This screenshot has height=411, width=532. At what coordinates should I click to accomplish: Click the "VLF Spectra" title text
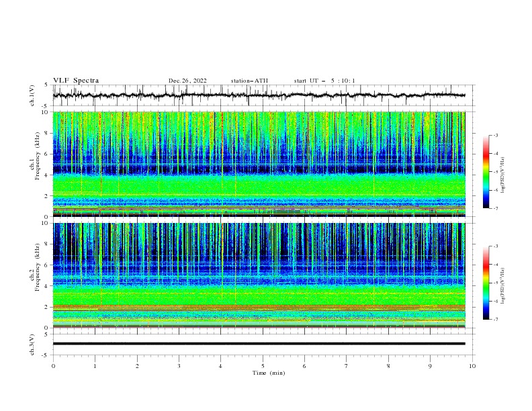click(76, 81)
